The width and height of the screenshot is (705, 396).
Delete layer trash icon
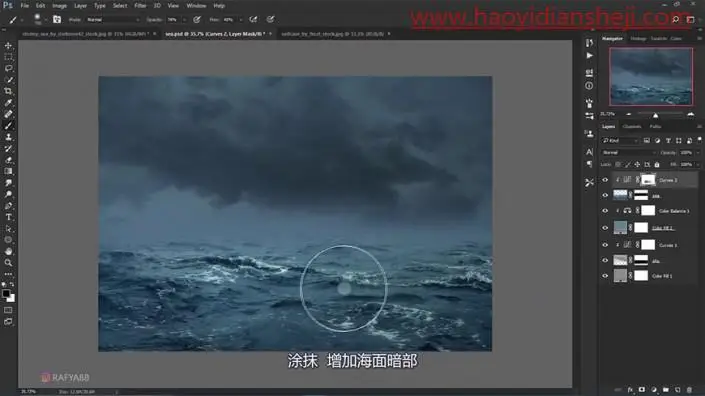[x=689, y=390]
